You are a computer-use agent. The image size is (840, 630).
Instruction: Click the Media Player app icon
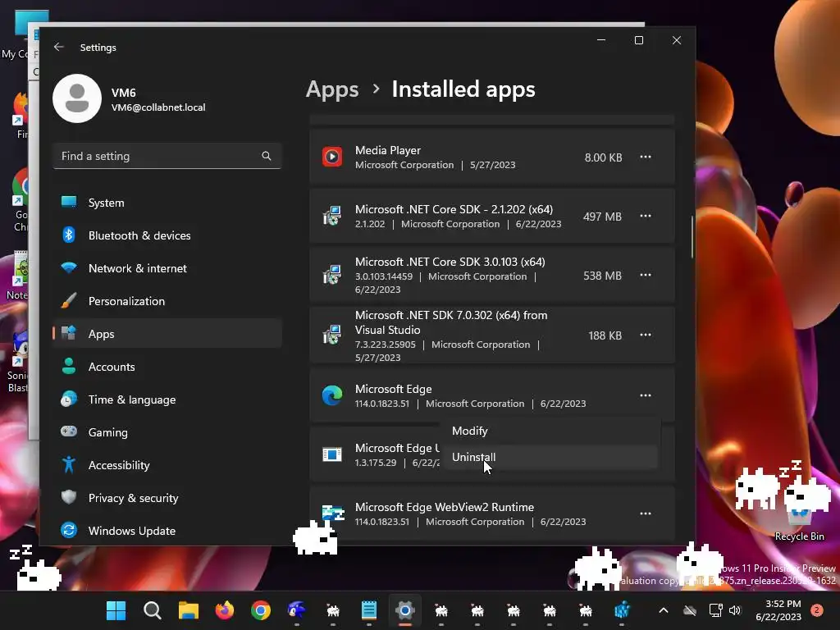click(332, 157)
